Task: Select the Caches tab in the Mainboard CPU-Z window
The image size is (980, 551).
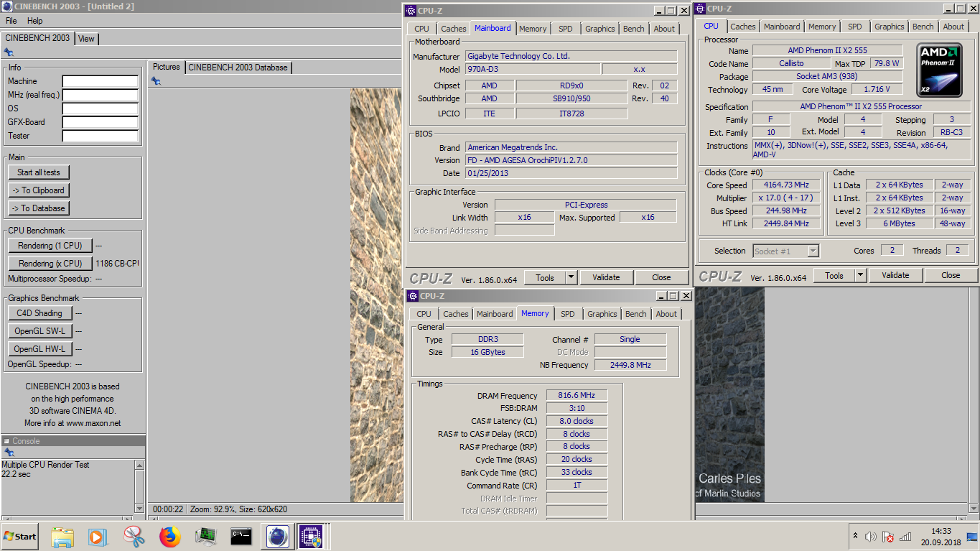Action: click(x=454, y=29)
